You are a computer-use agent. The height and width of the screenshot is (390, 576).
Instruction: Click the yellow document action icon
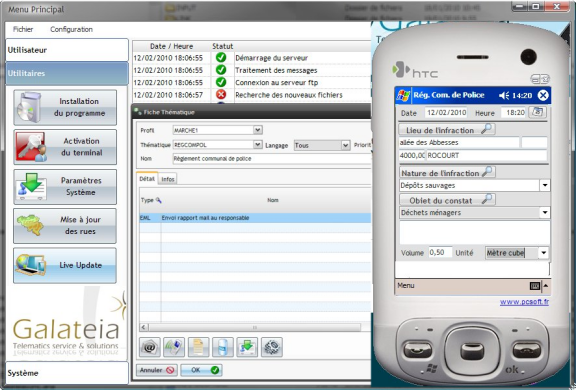198,347
